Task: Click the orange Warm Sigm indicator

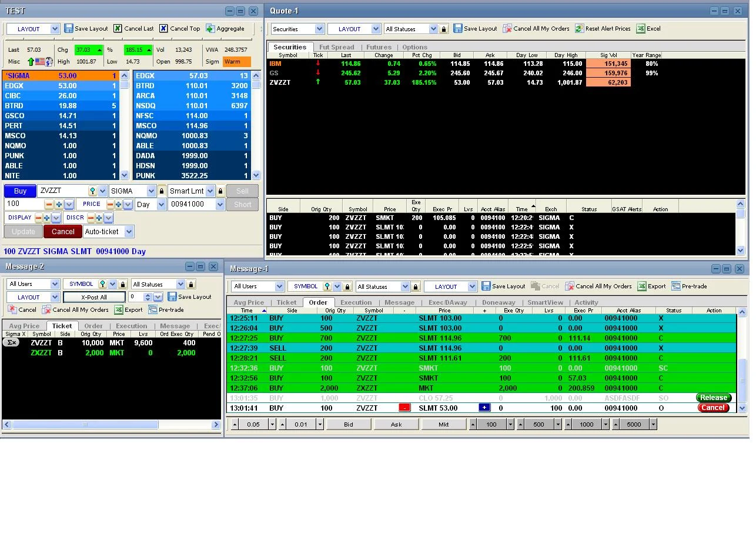Action: pos(237,62)
